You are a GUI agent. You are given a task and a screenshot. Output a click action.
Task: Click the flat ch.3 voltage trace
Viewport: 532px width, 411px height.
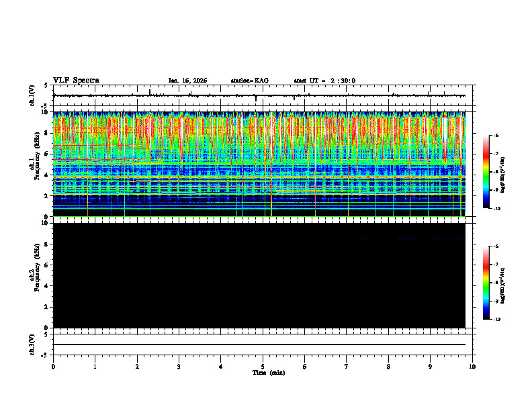click(x=259, y=345)
